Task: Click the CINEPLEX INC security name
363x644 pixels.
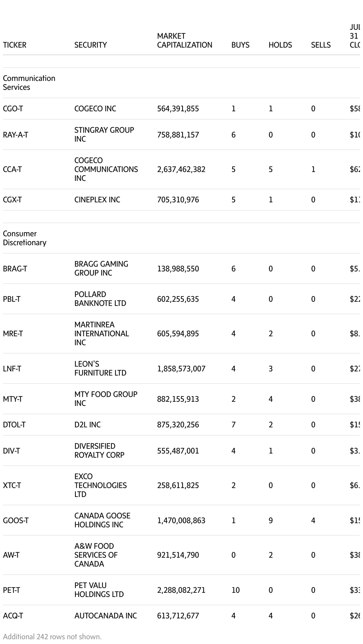Action: 97,200
